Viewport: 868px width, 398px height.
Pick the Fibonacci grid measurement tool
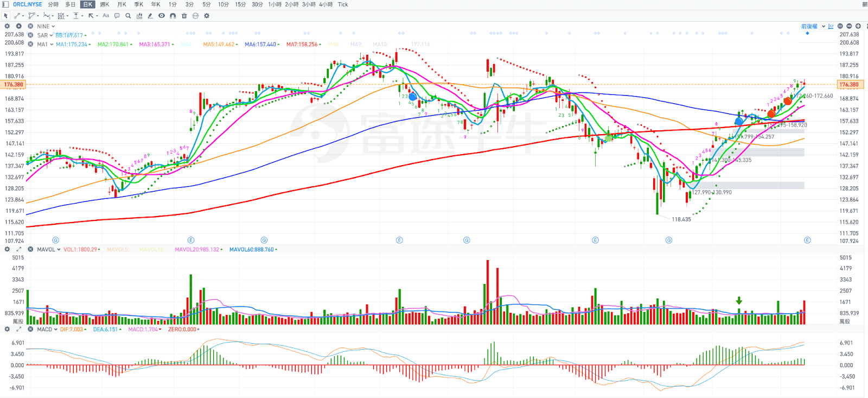pyautogui.click(x=61, y=16)
